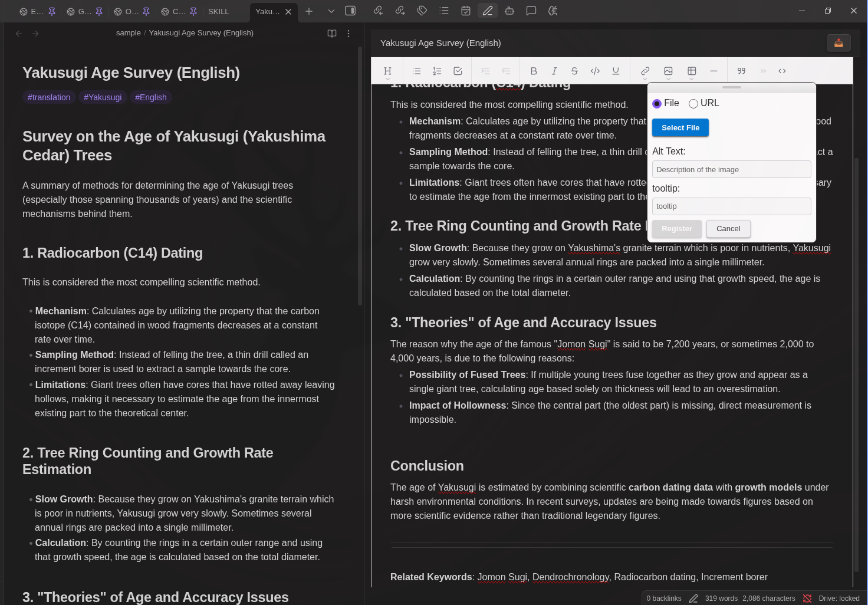This screenshot has height=605, width=868.
Task: Open the robot assistant panel icon
Action: (509, 11)
